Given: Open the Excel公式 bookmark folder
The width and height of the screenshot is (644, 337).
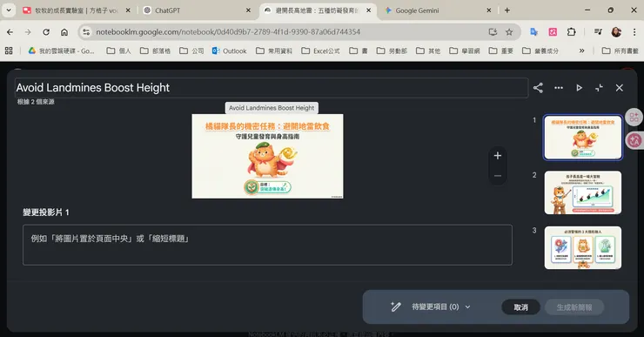Looking at the screenshot, I should click(x=321, y=51).
